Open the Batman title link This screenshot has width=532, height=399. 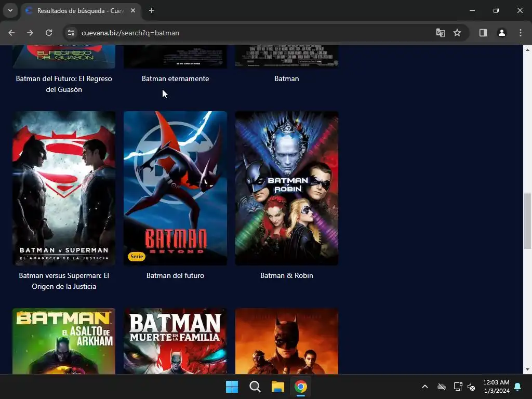[287, 79]
